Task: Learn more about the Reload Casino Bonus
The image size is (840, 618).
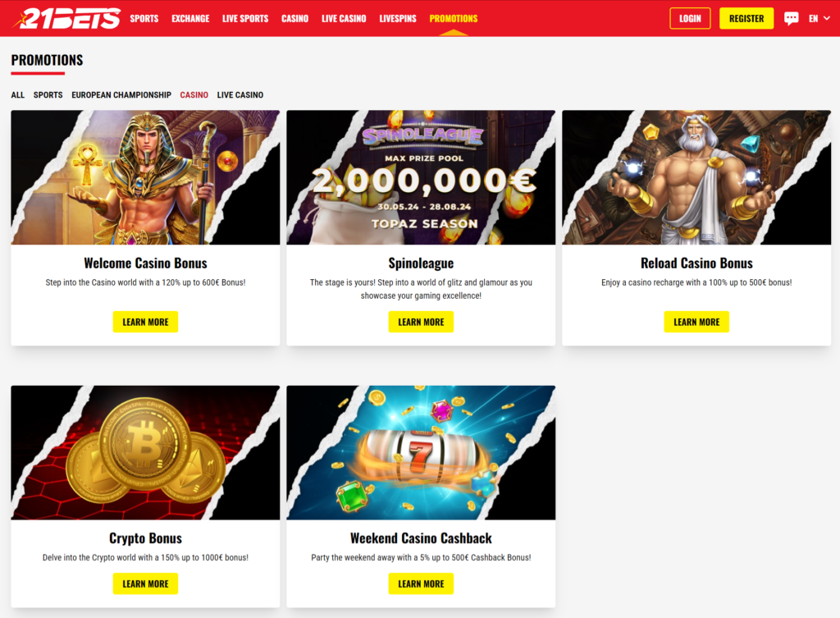Action: 696,322
